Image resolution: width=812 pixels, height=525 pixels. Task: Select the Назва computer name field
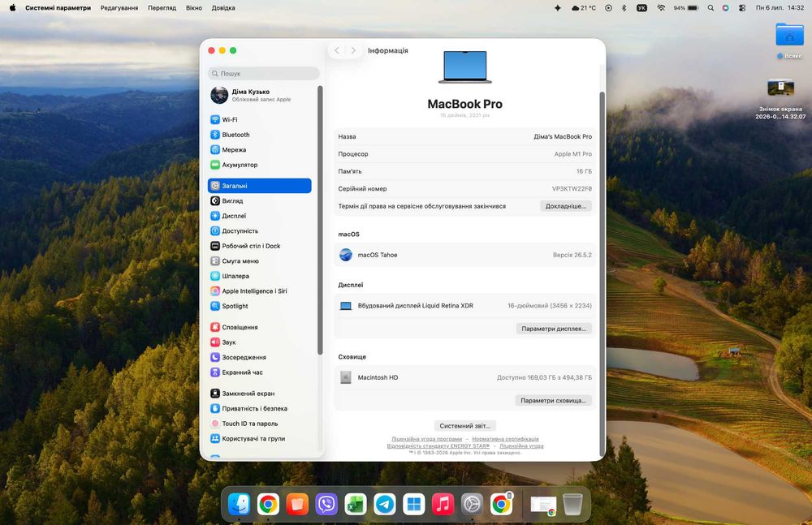coord(464,136)
